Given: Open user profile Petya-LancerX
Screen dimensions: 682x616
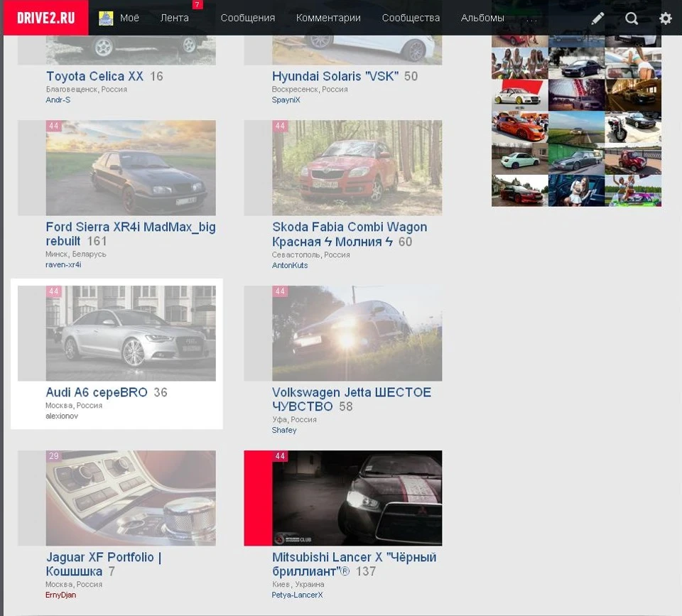Looking at the screenshot, I should (297, 595).
